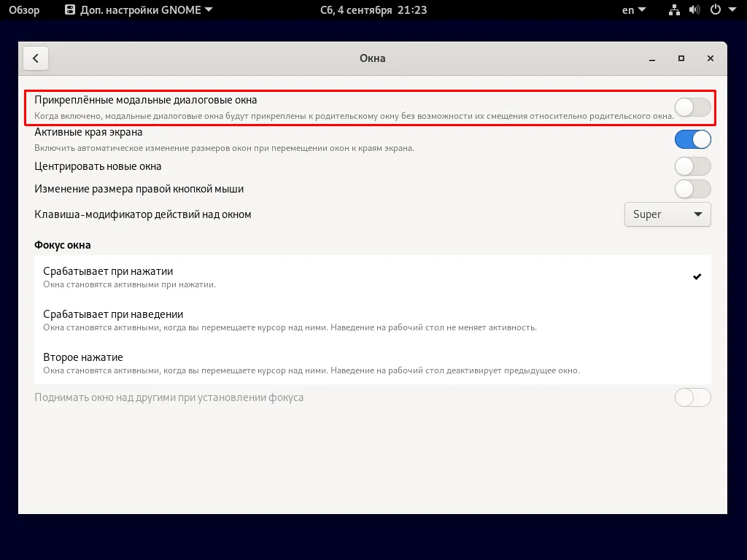Click the checkmark beside Срабатывает при нажатии

coord(697,276)
